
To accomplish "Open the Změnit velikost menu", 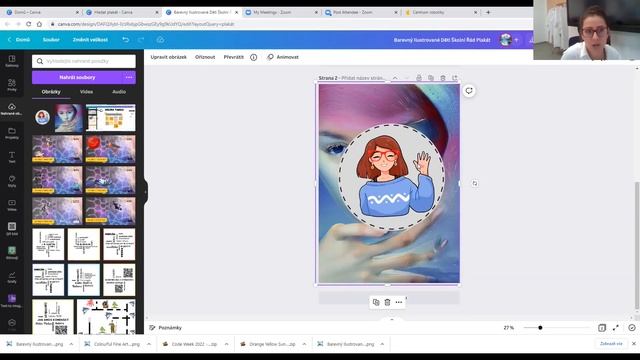I will (90, 40).
